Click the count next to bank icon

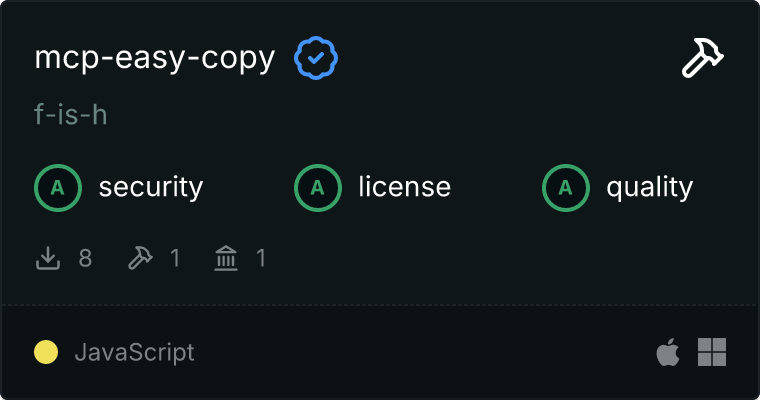(x=261, y=258)
